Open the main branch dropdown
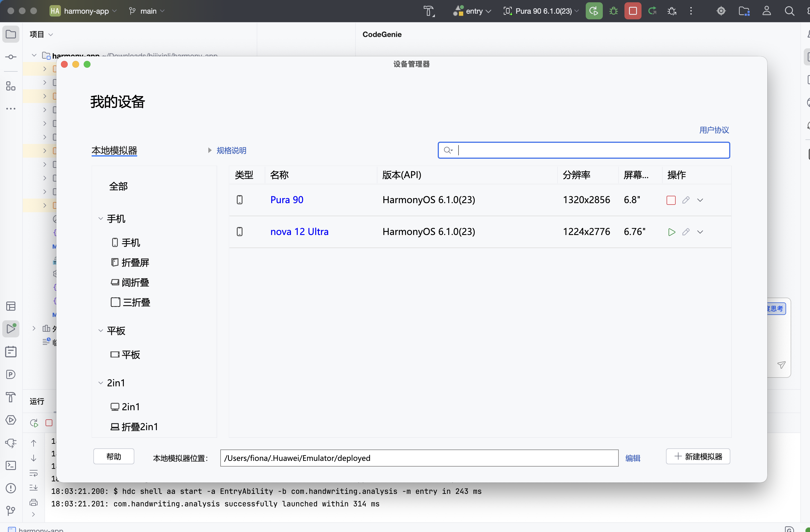810x532 pixels. 147,11
